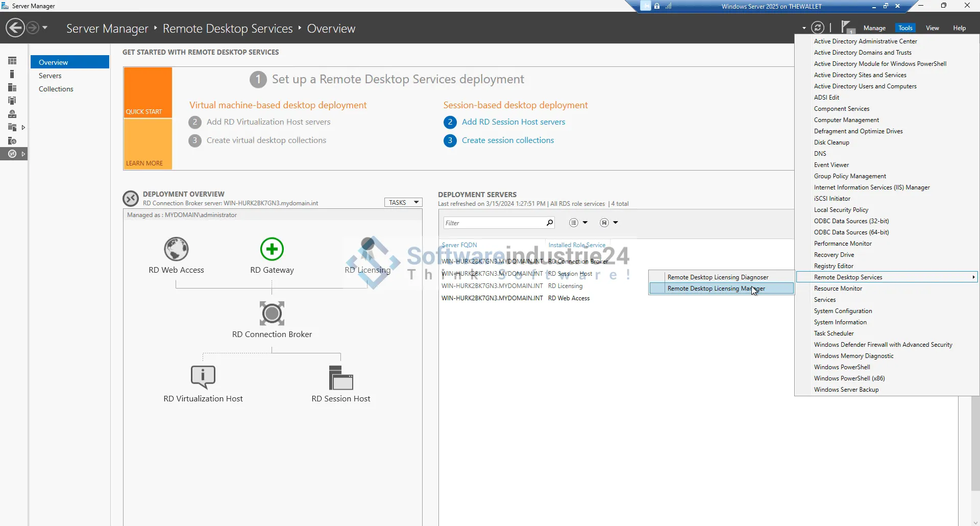Click in the Filter text box
The image size is (980, 526).
(493, 223)
